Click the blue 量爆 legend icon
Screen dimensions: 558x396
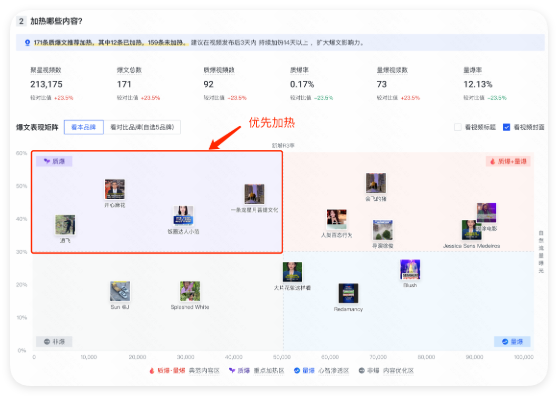point(297,370)
